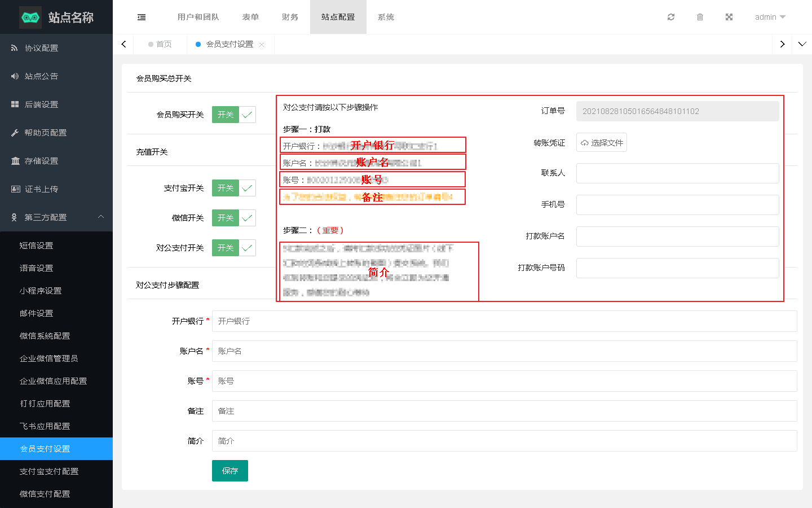This screenshot has width=812, height=508.
Task: Open the admin user dropdown
Action: [x=770, y=17]
